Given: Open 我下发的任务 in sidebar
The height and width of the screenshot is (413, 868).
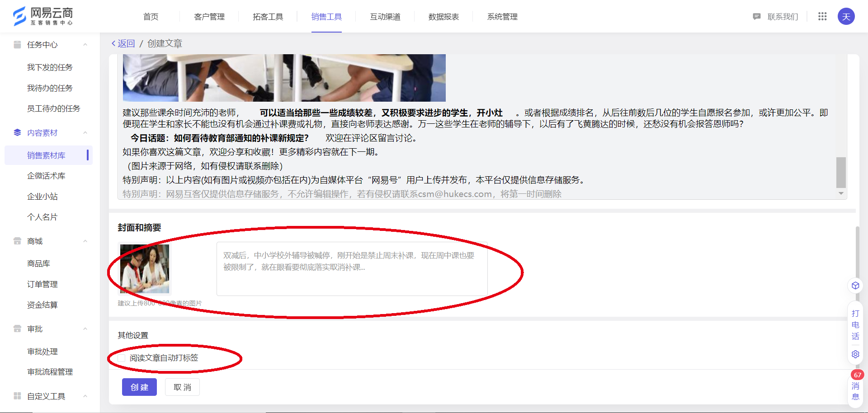Looking at the screenshot, I should [50, 67].
